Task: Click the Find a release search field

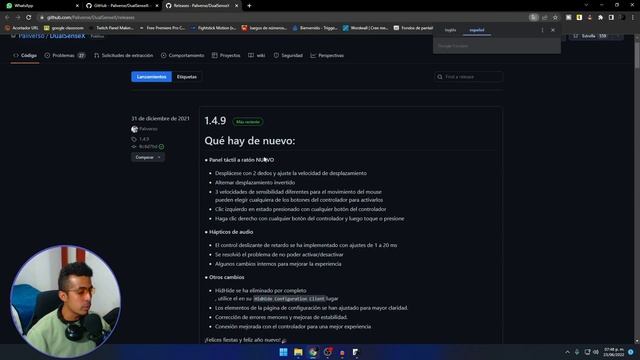Action: 469,77
